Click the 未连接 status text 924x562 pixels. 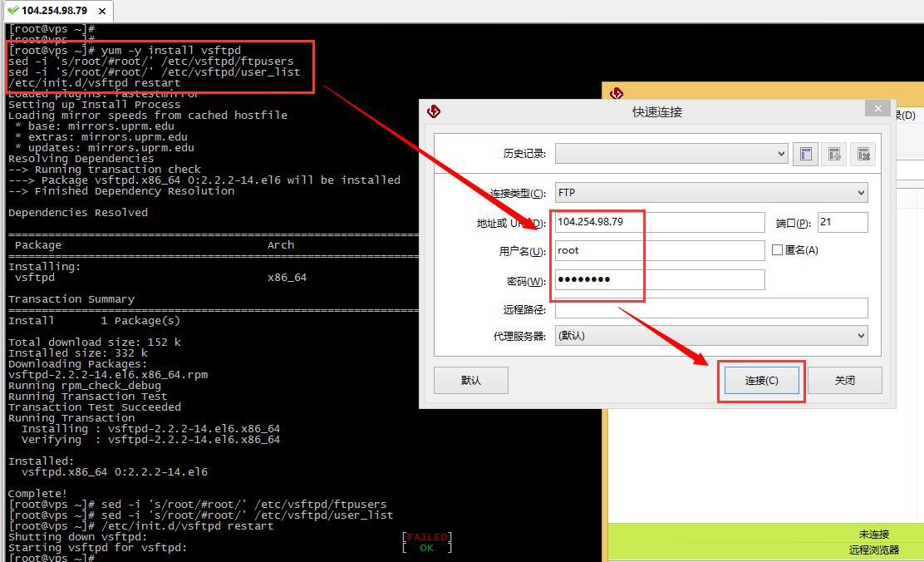coord(873,535)
